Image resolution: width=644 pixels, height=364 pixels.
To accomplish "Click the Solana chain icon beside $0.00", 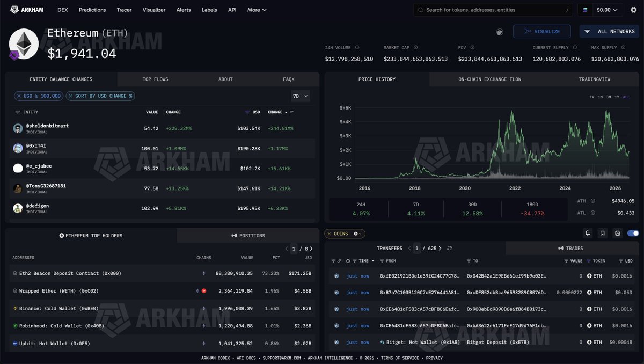I will click(x=586, y=10).
